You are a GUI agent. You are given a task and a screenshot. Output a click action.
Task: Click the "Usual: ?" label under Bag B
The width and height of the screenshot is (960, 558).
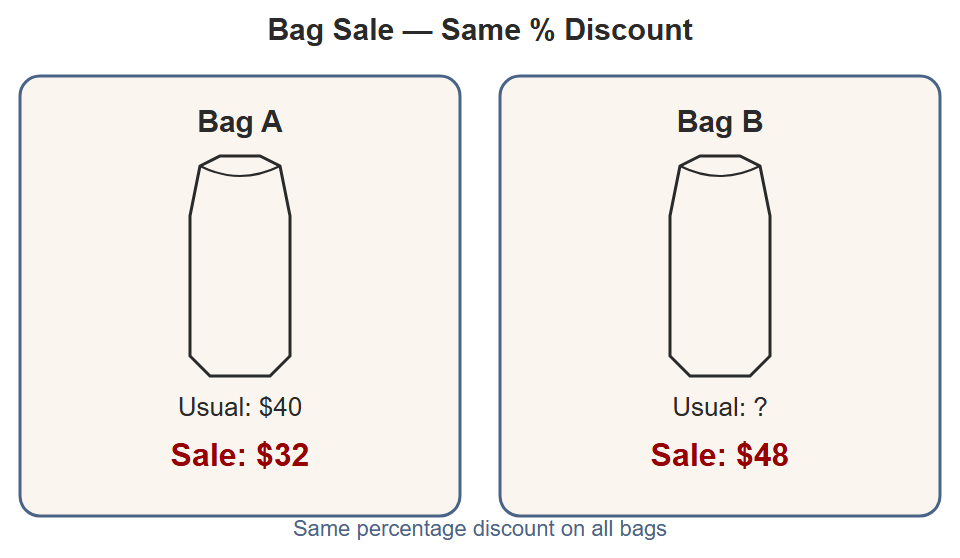(x=720, y=407)
